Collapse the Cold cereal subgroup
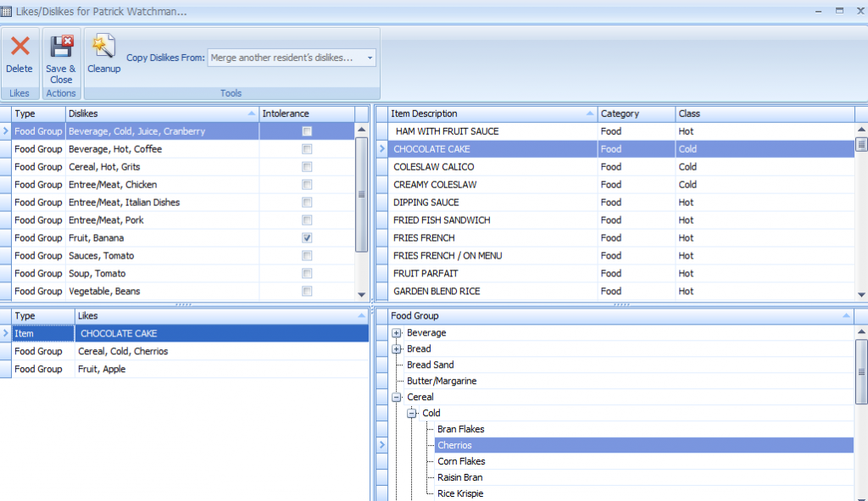 click(x=411, y=414)
